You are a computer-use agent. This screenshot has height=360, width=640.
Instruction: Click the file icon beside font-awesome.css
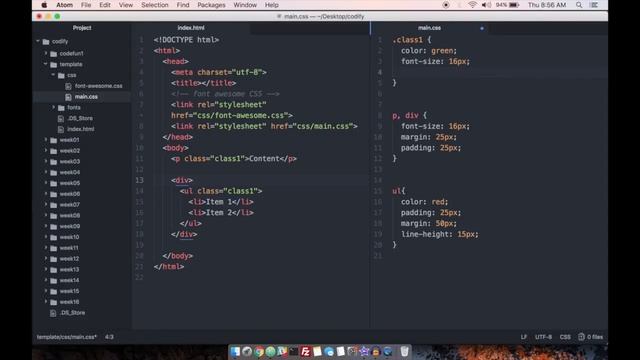point(68,86)
